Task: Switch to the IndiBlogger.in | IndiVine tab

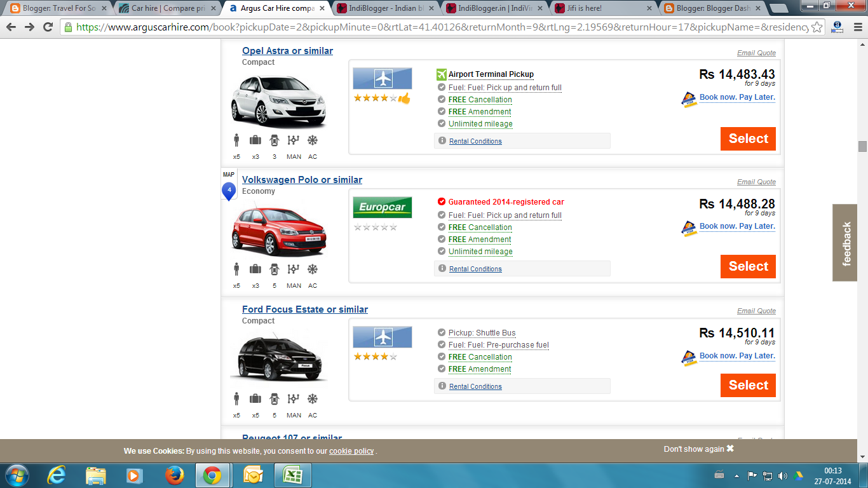Action: pyautogui.click(x=494, y=8)
